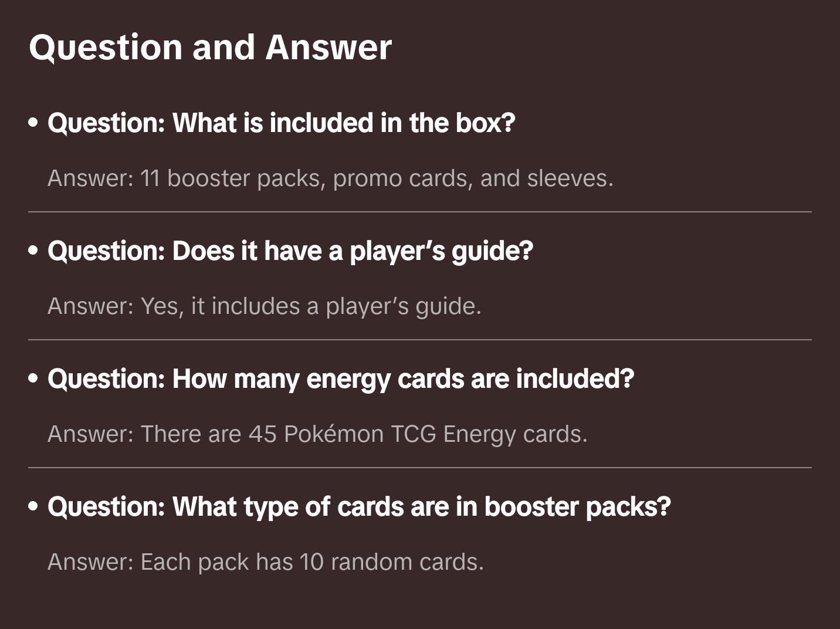The width and height of the screenshot is (840, 629).
Task: Click divider line below player's guide answer
Action: [420, 340]
